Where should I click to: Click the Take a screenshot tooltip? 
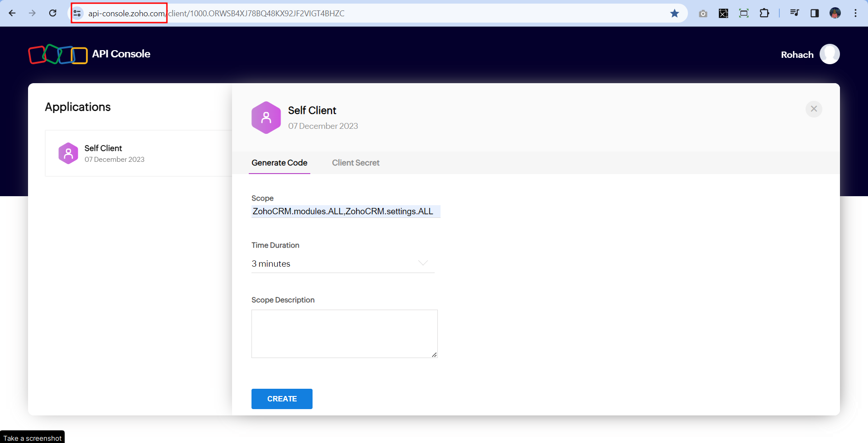coord(32,438)
